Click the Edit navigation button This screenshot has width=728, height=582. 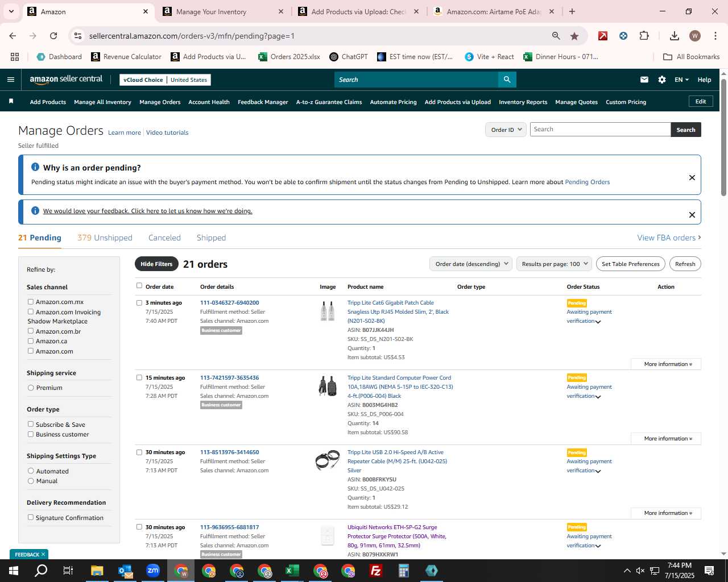(x=701, y=101)
